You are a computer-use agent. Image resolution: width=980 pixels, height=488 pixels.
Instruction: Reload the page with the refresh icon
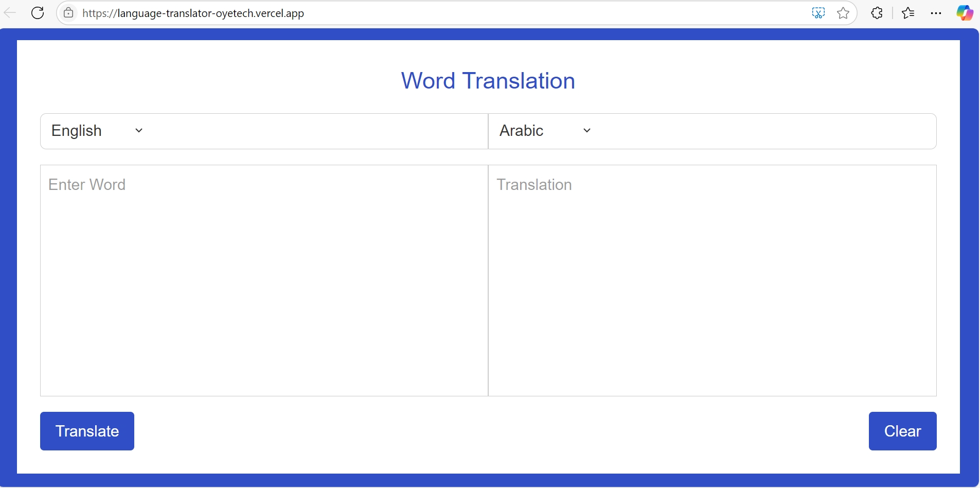(38, 13)
